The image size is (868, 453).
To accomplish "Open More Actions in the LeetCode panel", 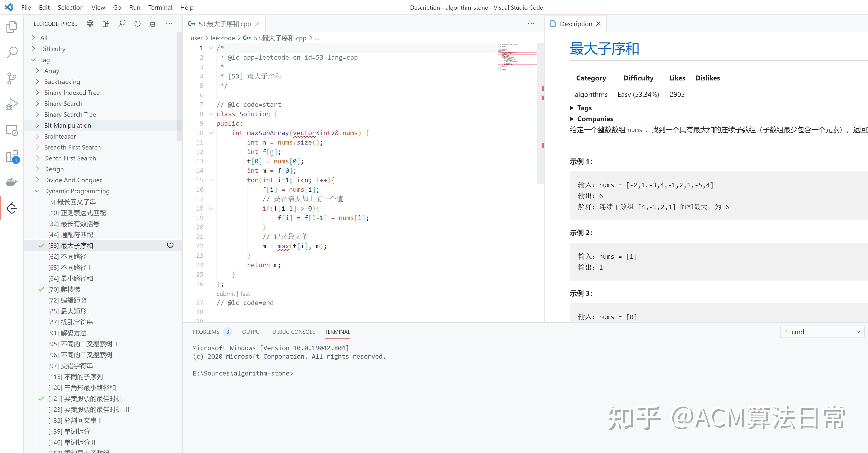I will [169, 24].
